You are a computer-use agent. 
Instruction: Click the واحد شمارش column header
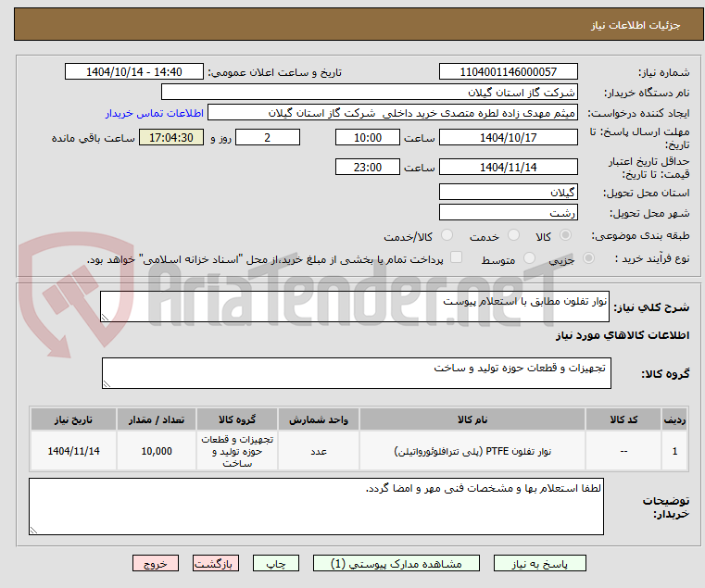[x=319, y=419]
